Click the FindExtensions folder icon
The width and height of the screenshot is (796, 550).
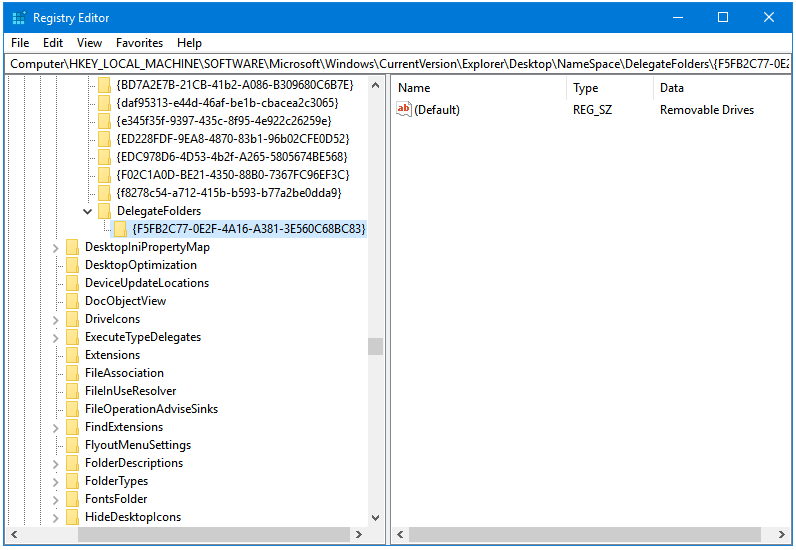tap(73, 428)
